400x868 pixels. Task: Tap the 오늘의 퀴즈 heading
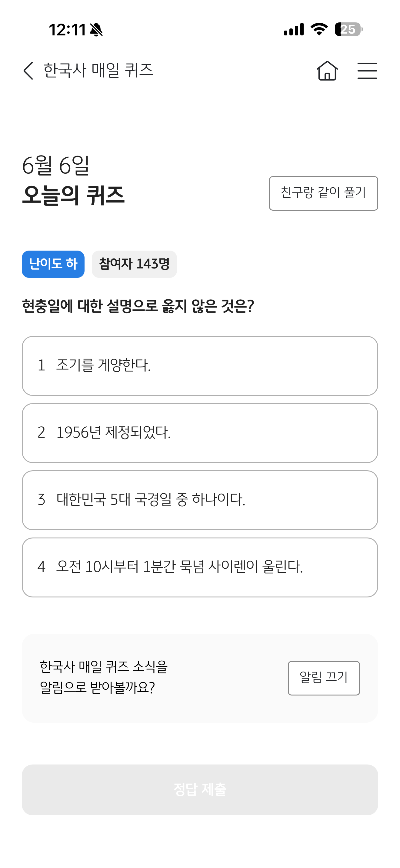pos(73,195)
